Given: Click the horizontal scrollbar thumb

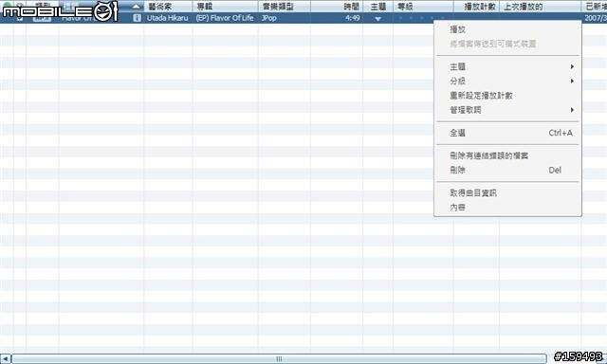Looking at the screenshot, I should coord(279,358).
